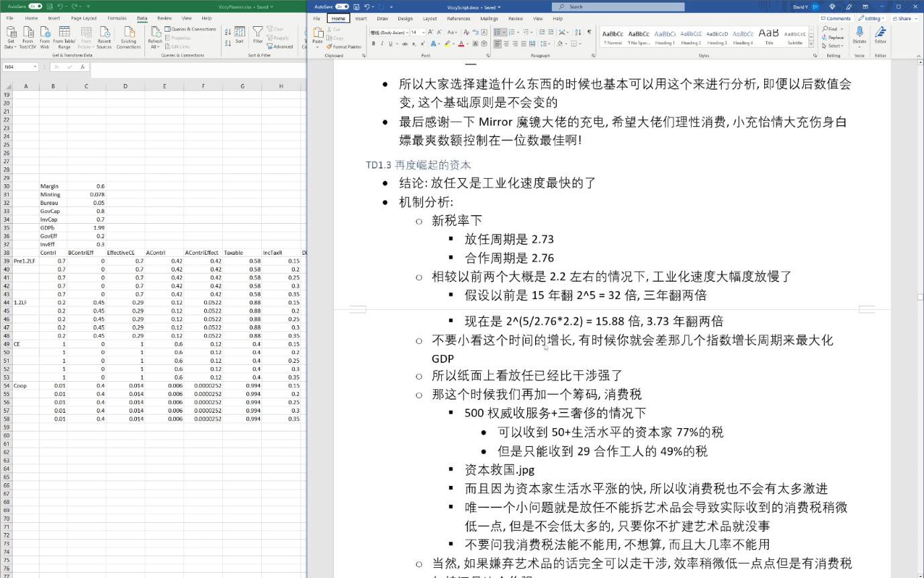
Task: Sort Z to A in Excel
Action: 228,42
